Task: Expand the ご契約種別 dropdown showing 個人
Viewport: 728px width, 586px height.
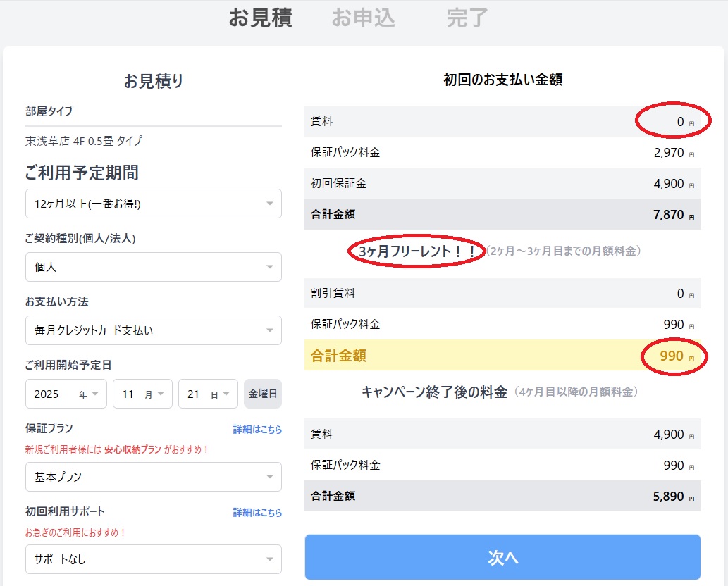Action: tap(153, 267)
